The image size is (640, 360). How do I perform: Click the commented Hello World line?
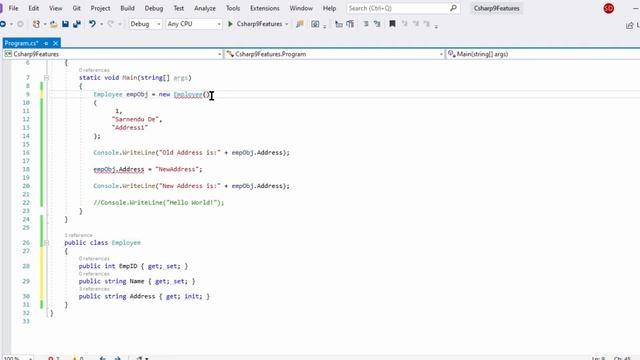159,202
